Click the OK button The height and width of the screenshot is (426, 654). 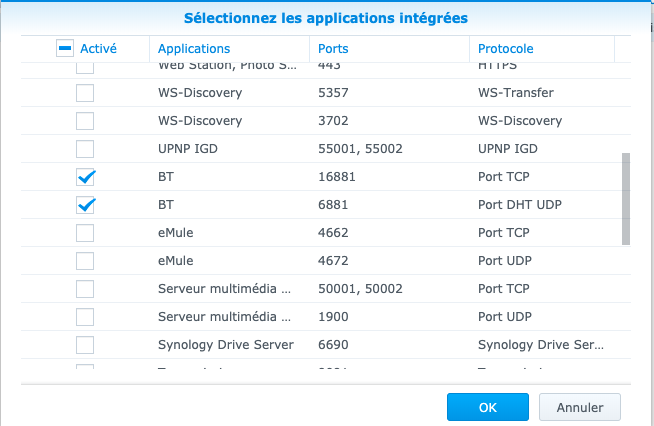(488, 407)
